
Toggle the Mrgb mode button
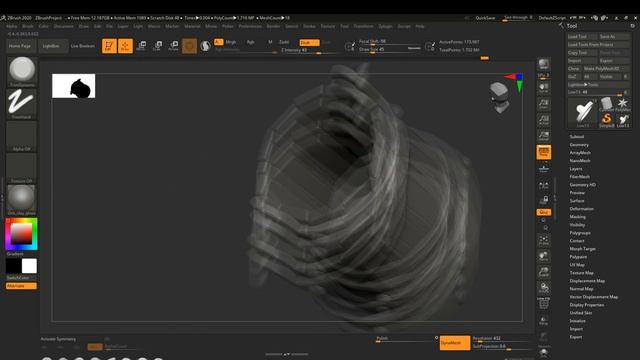point(231,42)
